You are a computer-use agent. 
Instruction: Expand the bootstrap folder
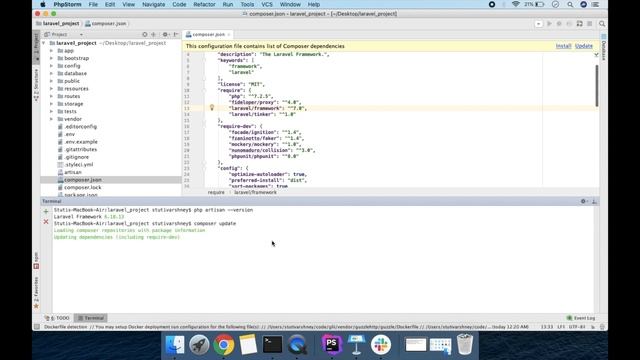(x=51, y=58)
